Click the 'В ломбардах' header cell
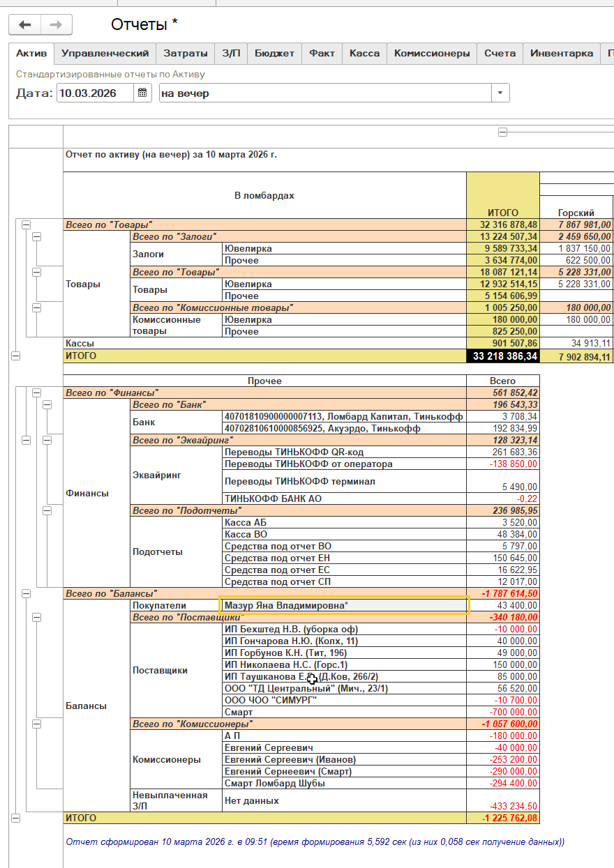614x868 pixels. (264, 195)
